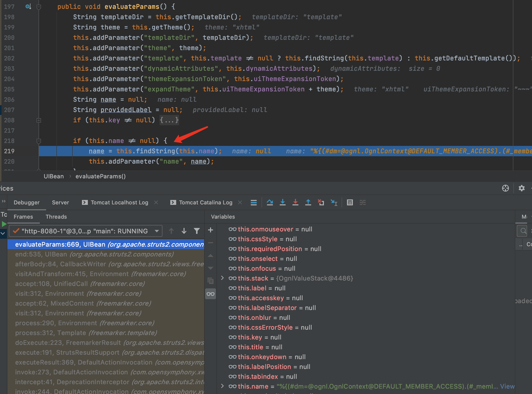Screen dimensions: 532x394
Task: Expand the folded block at line 208
Action: pyautogui.click(x=39, y=120)
